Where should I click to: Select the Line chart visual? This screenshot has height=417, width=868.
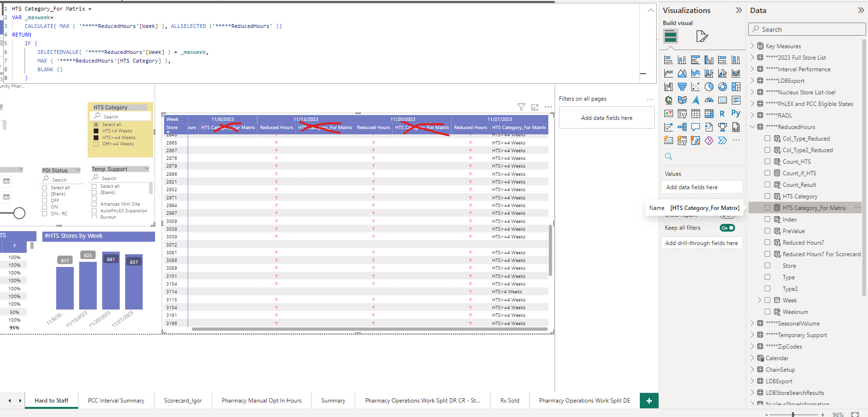tap(669, 73)
